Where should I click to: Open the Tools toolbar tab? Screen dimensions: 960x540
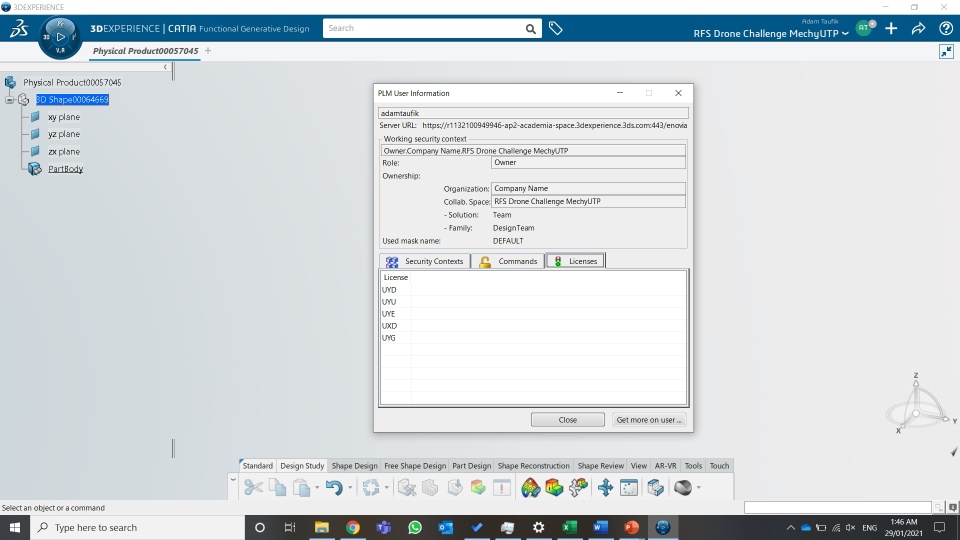[x=693, y=466]
